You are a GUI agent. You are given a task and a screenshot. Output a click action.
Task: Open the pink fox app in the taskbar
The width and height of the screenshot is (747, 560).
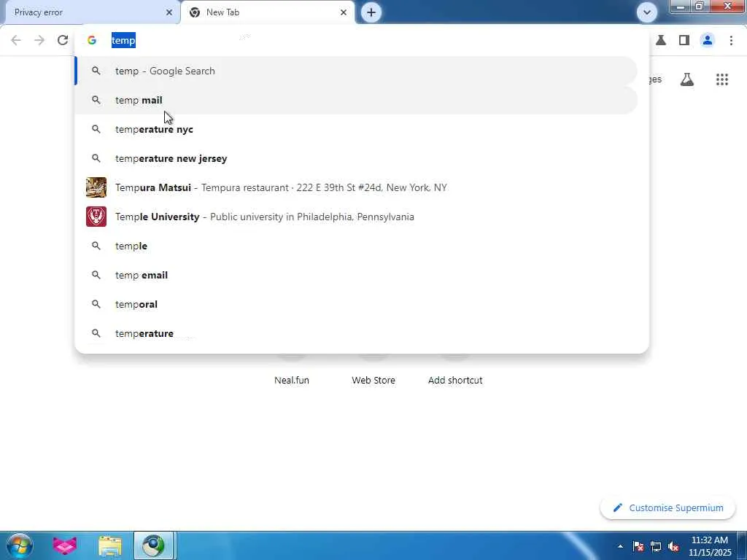coord(65,545)
